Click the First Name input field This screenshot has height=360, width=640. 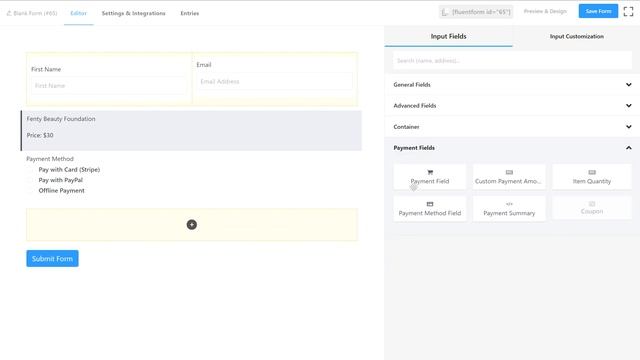tap(109, 86)
